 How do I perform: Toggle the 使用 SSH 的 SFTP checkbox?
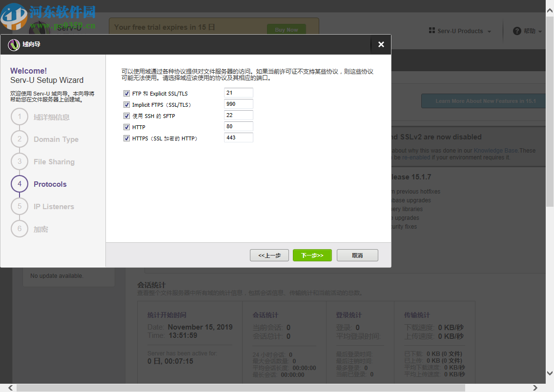[126, 116]
